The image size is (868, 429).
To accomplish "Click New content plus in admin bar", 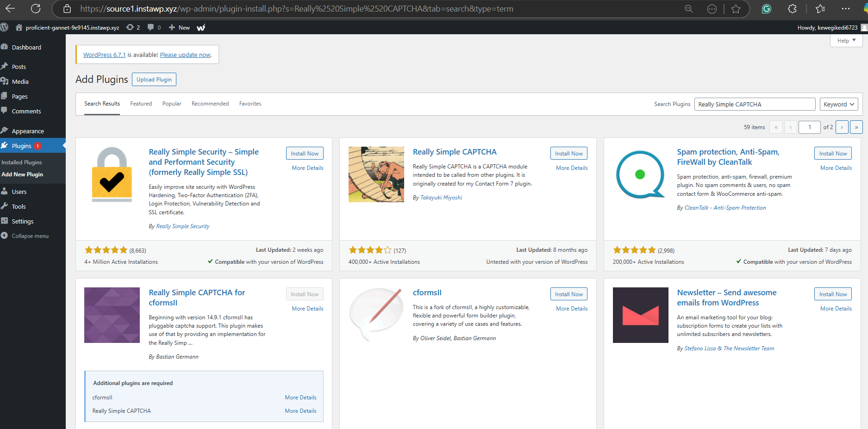I will (179, 28).
